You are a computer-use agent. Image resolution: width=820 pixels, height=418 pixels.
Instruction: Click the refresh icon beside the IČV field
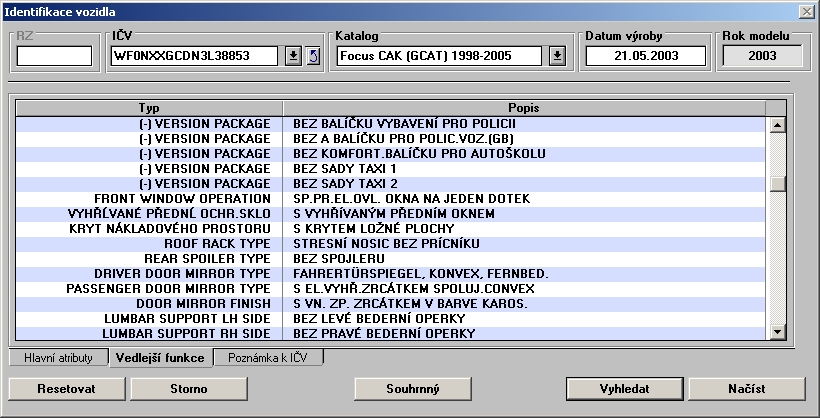pos(312,55)
